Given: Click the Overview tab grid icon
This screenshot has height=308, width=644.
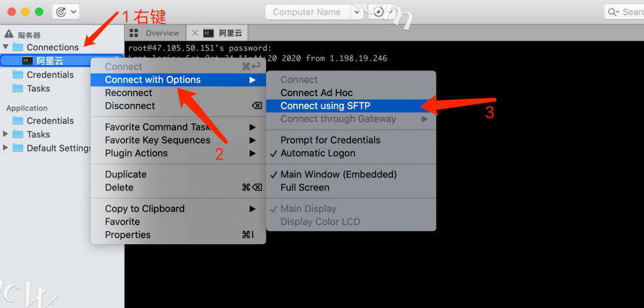Looking at the screenshot, I should (x=134, y=33).
